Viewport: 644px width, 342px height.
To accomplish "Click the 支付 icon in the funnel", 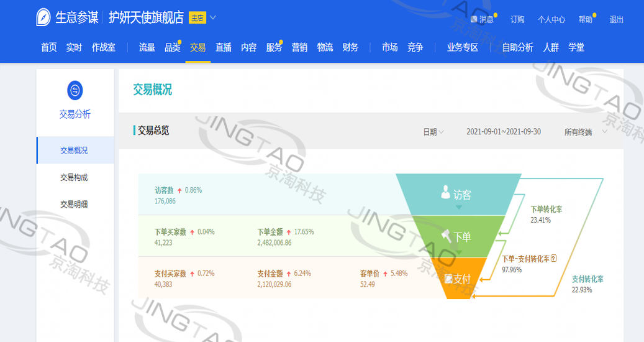I will 448,279.
